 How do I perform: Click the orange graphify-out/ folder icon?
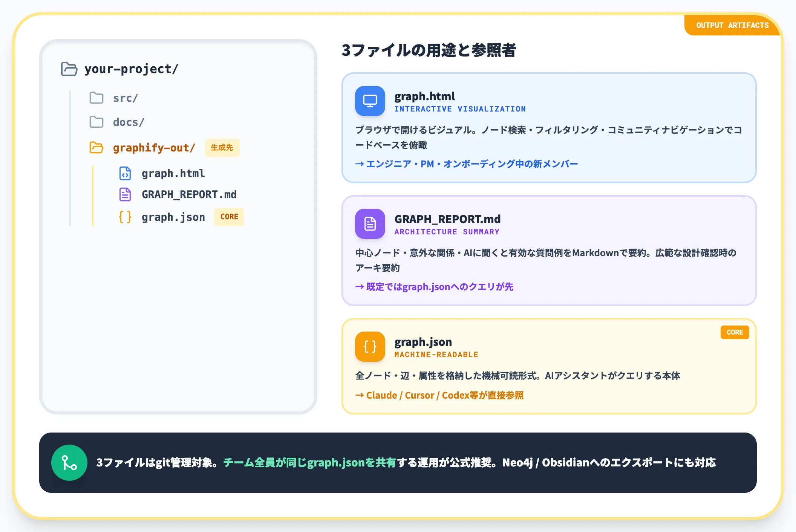(x=96, y=148)
